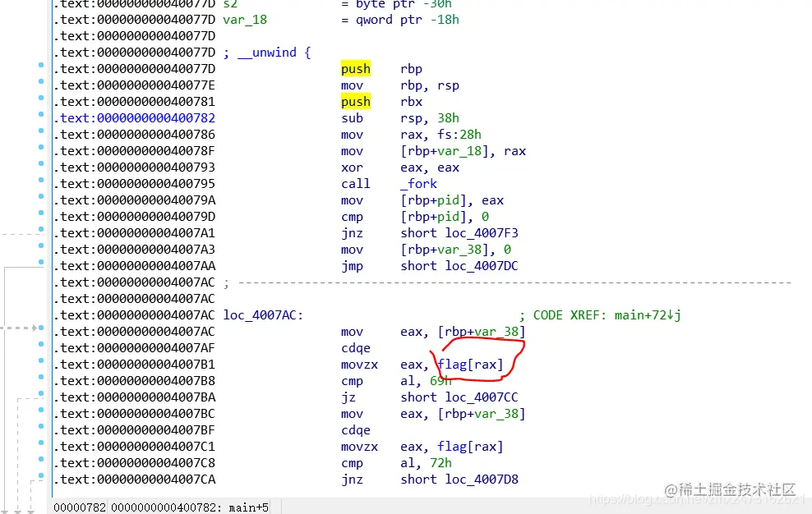Toggle breakpoint dot at address 400781

click(41, 98)
